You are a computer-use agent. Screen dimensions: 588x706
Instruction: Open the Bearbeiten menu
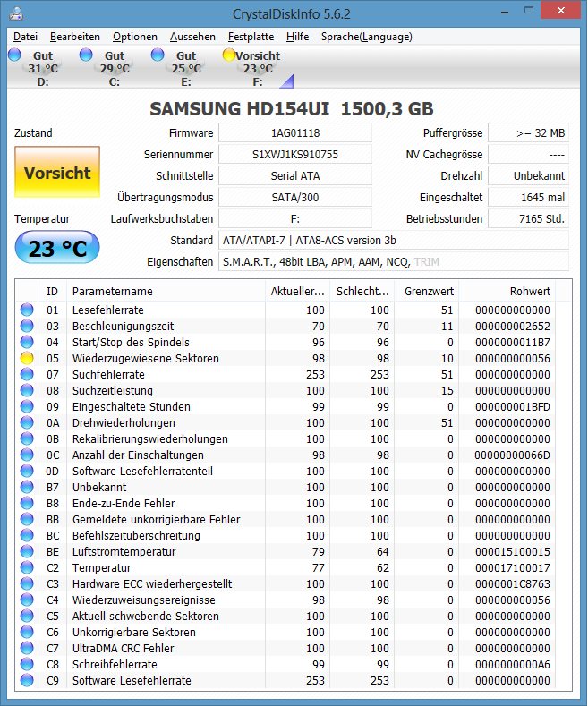pyautogui.click(x=75, y=37)
